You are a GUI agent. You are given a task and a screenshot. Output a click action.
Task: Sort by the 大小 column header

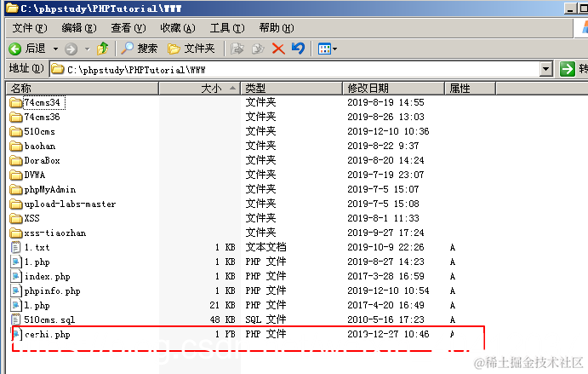pyautogui.click(x=199, y=89)
